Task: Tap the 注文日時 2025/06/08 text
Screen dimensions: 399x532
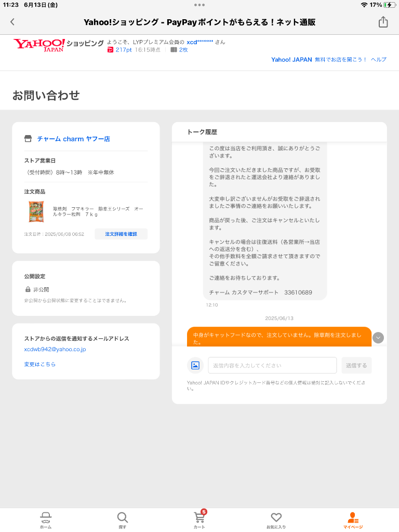Action: tap(54, 234)
